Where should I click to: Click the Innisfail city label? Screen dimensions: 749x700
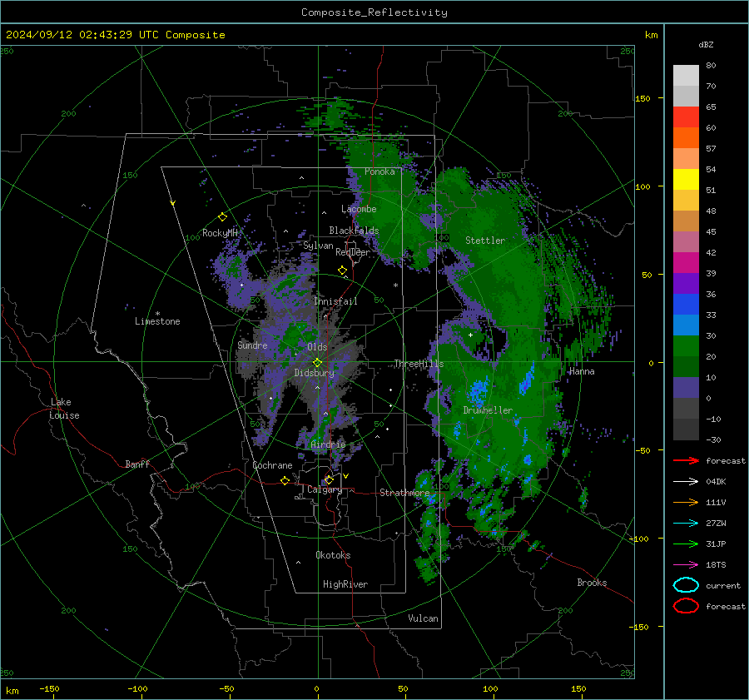click(335, 301)
